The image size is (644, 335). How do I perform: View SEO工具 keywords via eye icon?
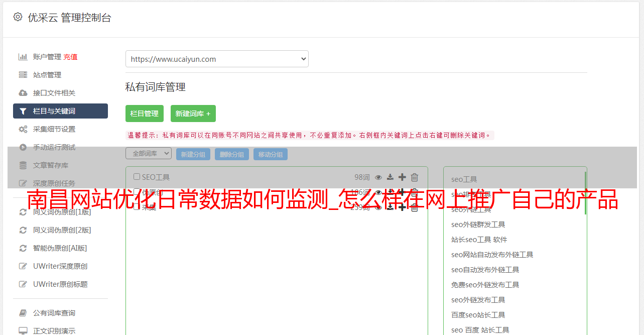[378, 177]
